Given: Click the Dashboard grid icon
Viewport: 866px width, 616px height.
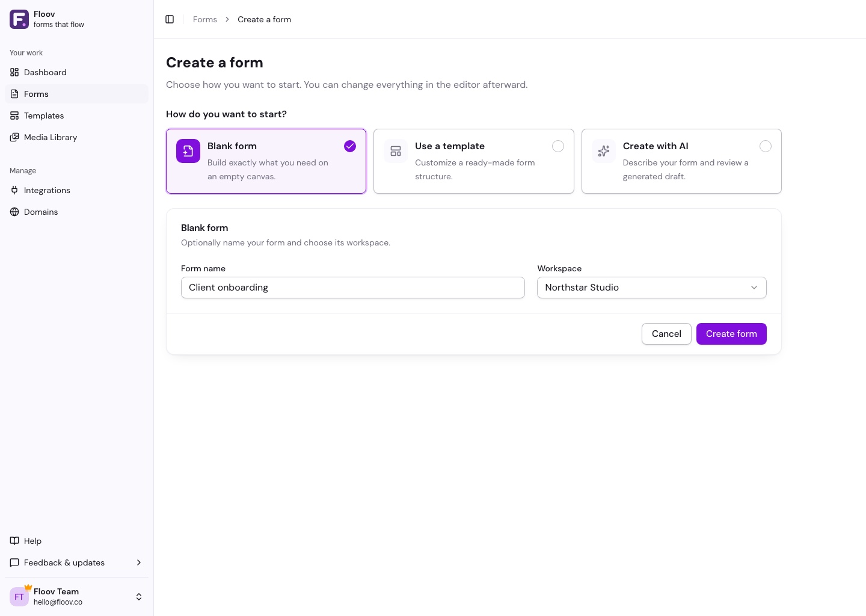Looking at the screenshot, I should coord(14,72).
